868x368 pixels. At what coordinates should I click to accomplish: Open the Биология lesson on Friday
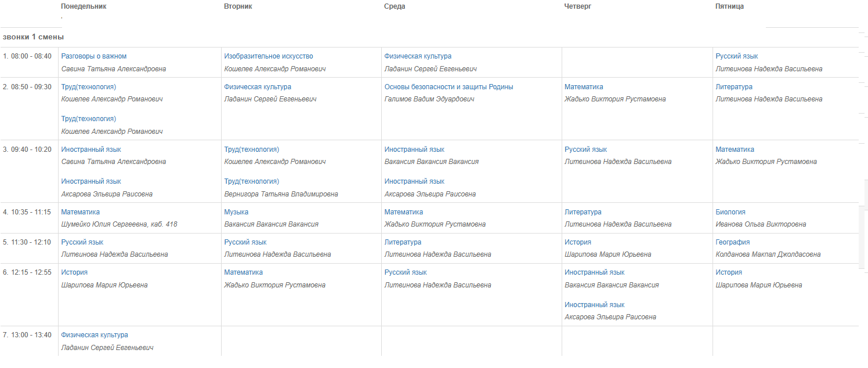pos(730,212)
